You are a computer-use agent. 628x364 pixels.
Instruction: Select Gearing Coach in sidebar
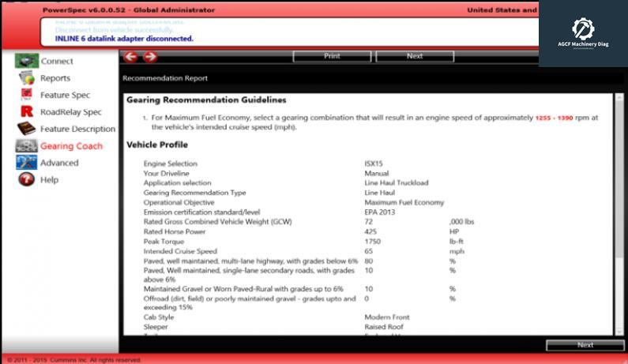(x=71, y=146)
